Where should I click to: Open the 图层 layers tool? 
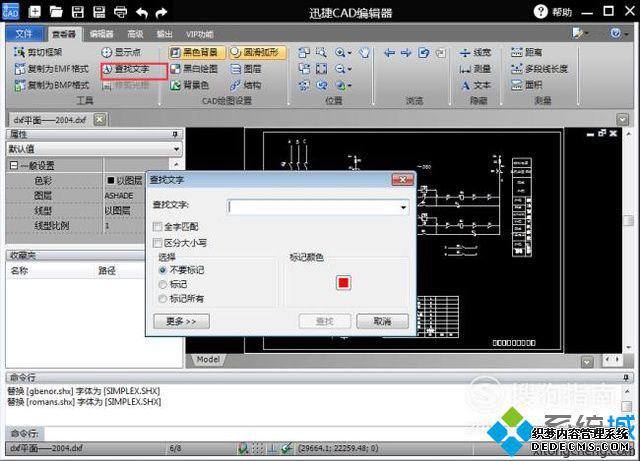[246, 69]
